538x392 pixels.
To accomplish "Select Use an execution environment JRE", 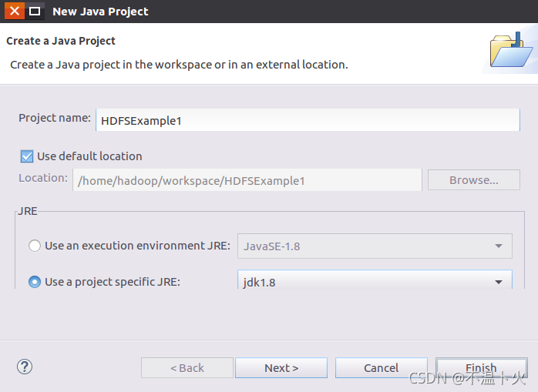I will point(35,246).
